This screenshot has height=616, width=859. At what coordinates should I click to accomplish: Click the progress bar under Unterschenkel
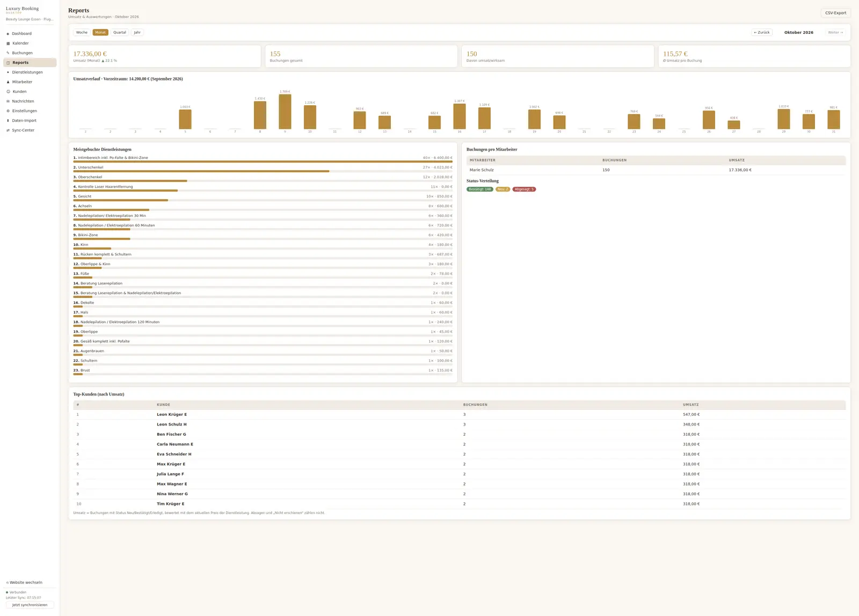[x=263, y=171]
